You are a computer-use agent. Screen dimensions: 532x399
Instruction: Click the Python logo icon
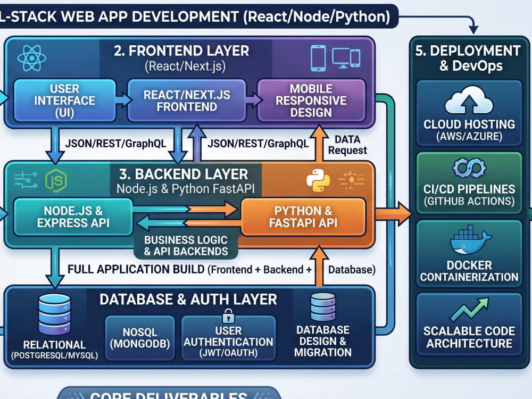pos(318,180)
